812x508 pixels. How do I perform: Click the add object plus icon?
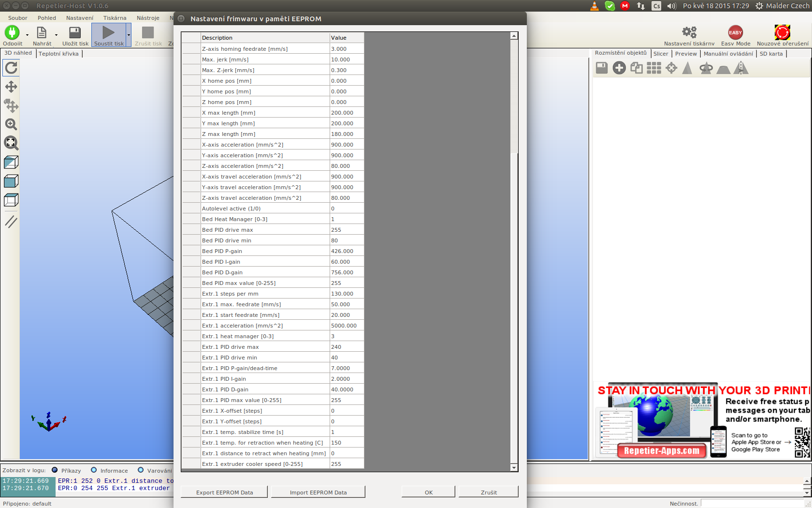[x=619, y=68]
